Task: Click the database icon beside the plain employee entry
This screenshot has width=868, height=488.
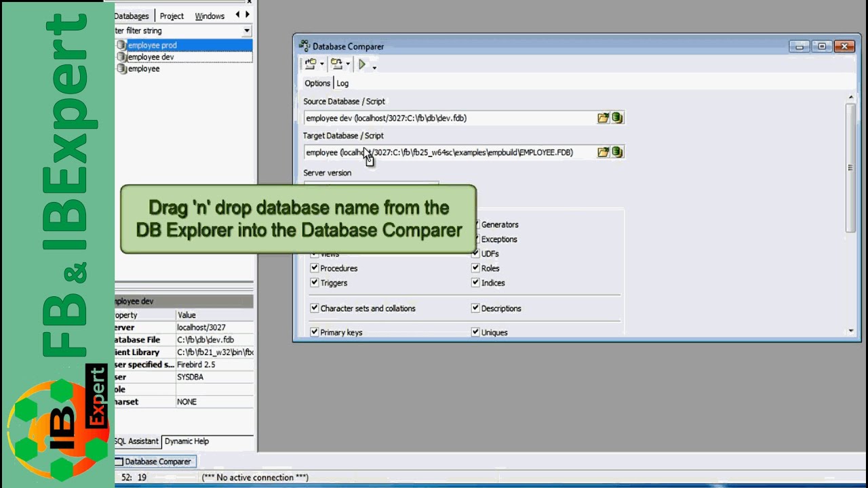Action: [x=122, y=68]
